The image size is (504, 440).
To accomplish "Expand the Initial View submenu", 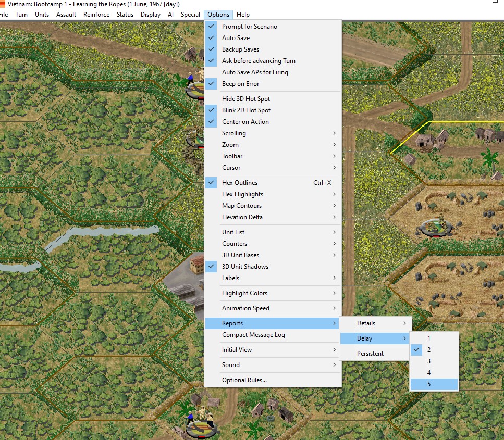I will (273, 350).
